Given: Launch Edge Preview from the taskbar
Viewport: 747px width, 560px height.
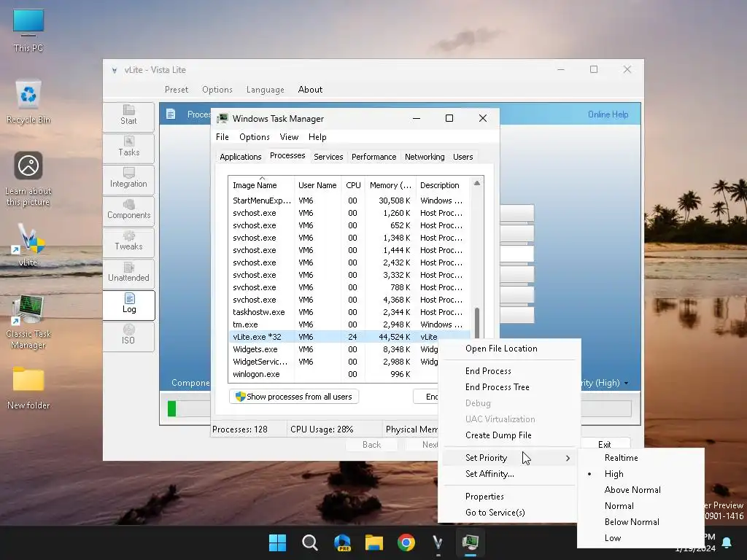Looking at the screenshot, I should (342, 542).
